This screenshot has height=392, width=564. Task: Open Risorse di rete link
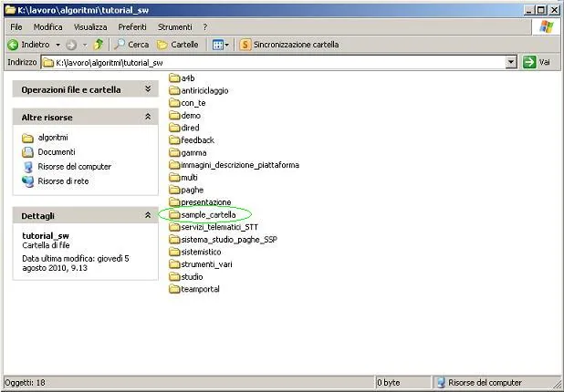[x=55, y=181]
